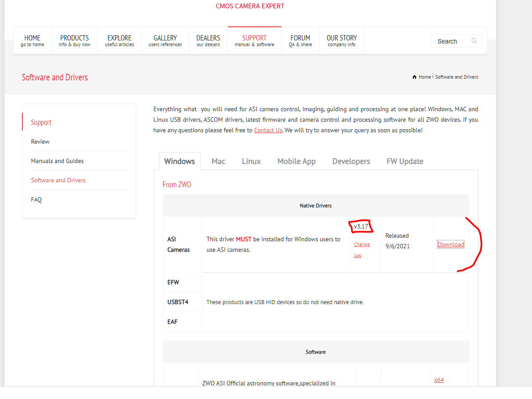Open the DEALERS menu item
Viewport: 532px width, 399px height.
pos(208,40)
